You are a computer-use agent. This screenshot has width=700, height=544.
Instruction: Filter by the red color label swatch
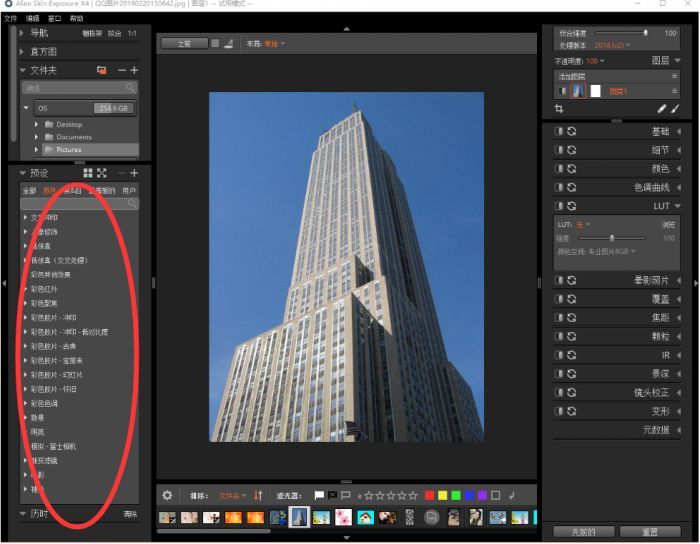pos(430,495)
